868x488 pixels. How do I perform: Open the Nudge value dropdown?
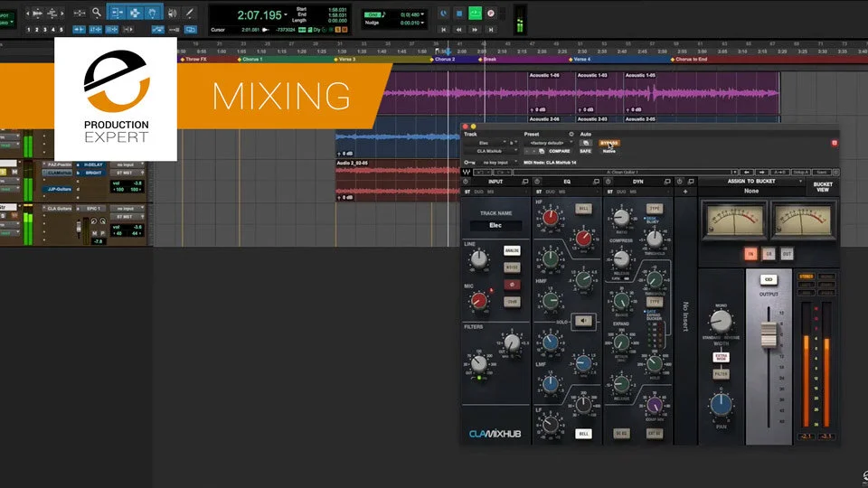422,23
